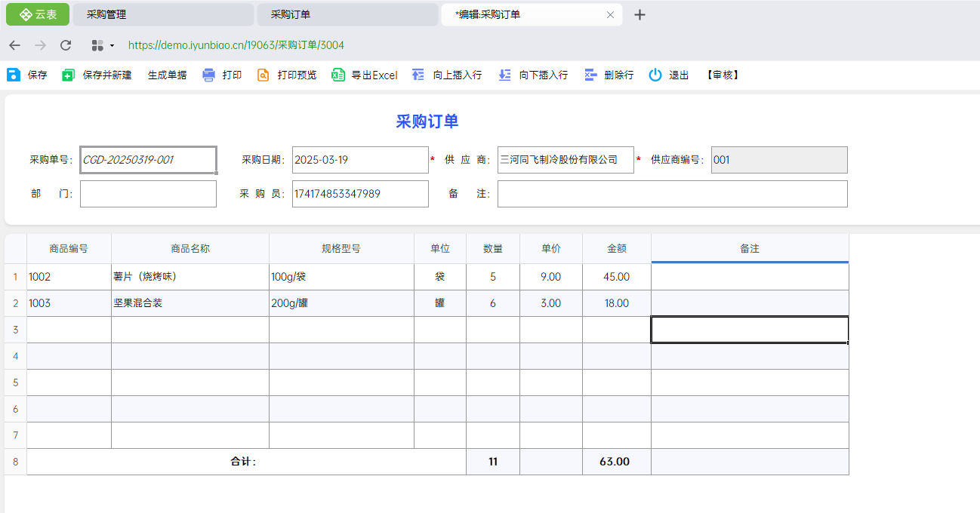Click the empty 部门 field
The image size is (980, 513).
(148, 194)
